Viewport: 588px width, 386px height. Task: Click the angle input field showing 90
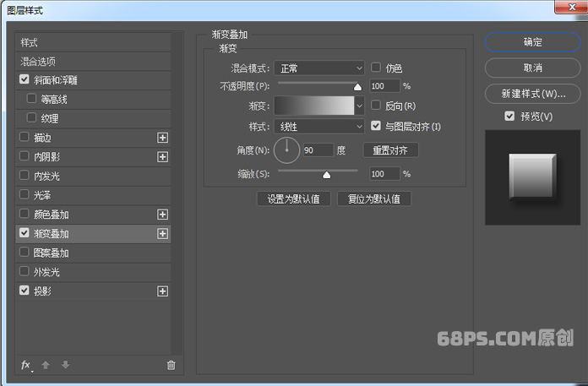pyautogui.click(x=318, y=150)
